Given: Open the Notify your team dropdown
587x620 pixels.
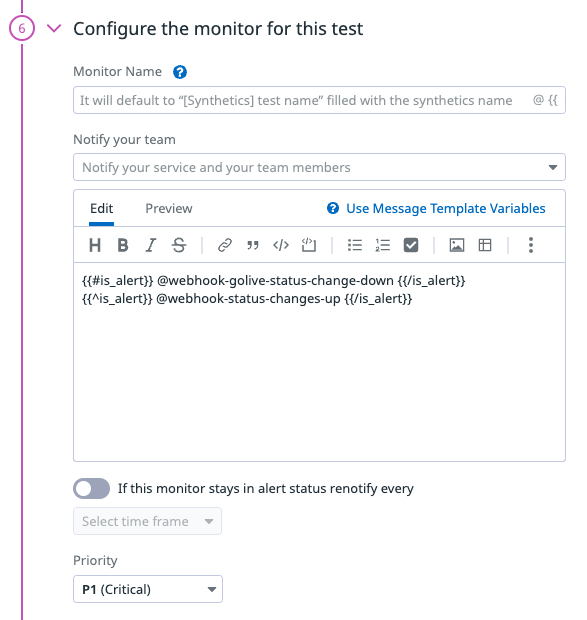Looking at the screenshot, I should coord(319,167).
